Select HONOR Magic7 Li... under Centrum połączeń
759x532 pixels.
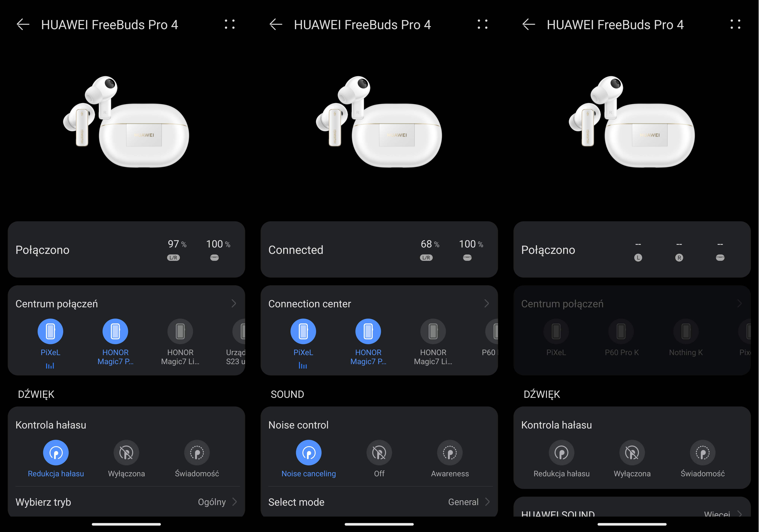pyautogui.click(x=180, y=331)
